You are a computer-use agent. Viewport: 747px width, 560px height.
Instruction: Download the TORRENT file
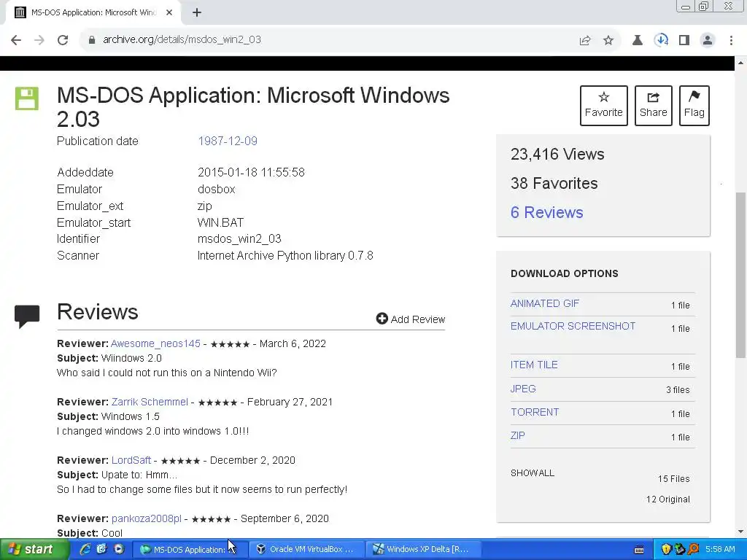pos(535,412)
